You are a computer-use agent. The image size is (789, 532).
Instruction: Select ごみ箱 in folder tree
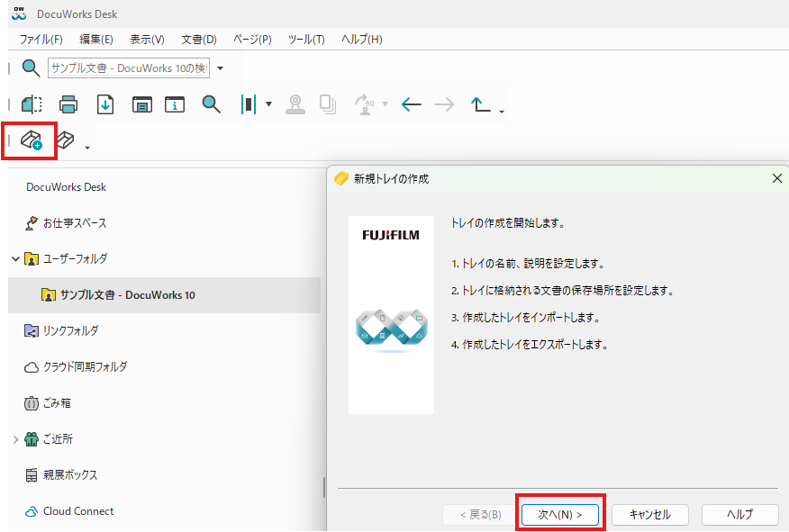pos(48,403)
